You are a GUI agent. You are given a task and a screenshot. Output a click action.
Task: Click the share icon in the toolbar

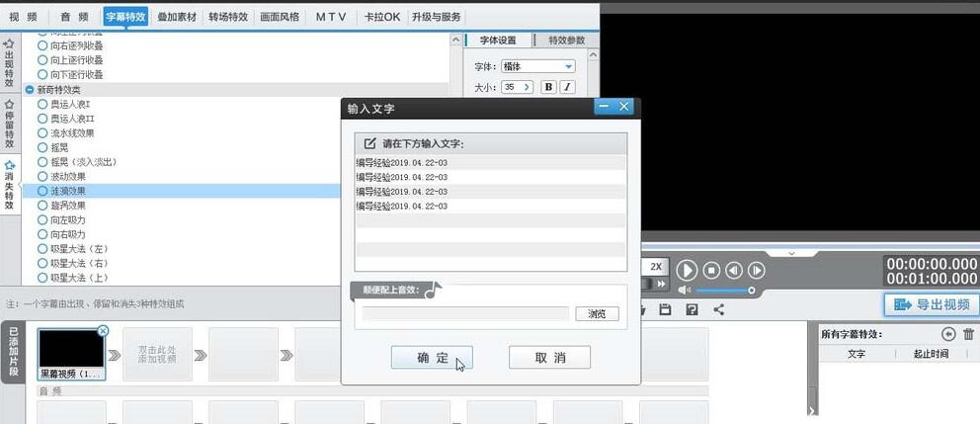[x=718, y=310]
